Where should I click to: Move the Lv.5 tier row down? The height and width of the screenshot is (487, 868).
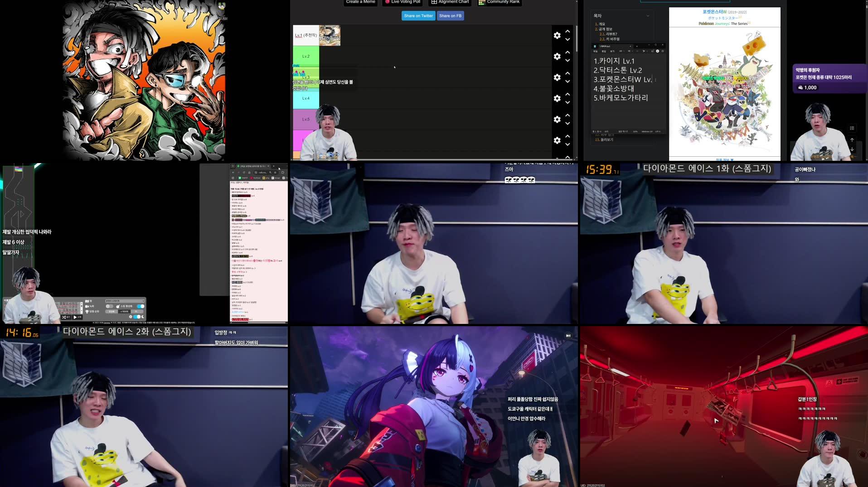point(567,123)
